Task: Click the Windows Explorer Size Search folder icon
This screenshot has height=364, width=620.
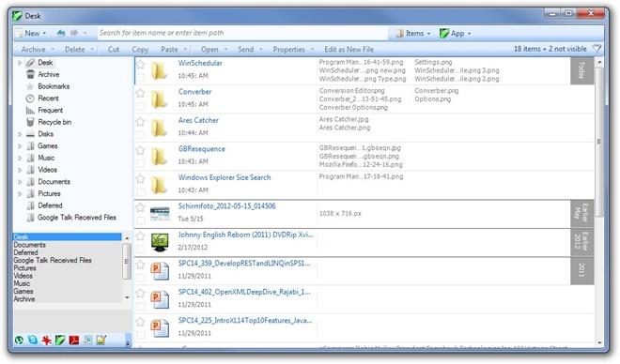Action: (x=159, y=185)
